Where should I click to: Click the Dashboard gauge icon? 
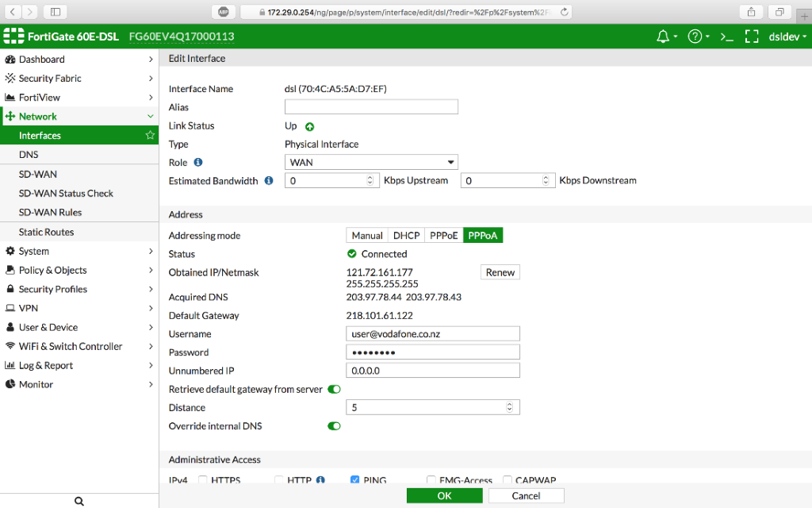click(10, 59)
